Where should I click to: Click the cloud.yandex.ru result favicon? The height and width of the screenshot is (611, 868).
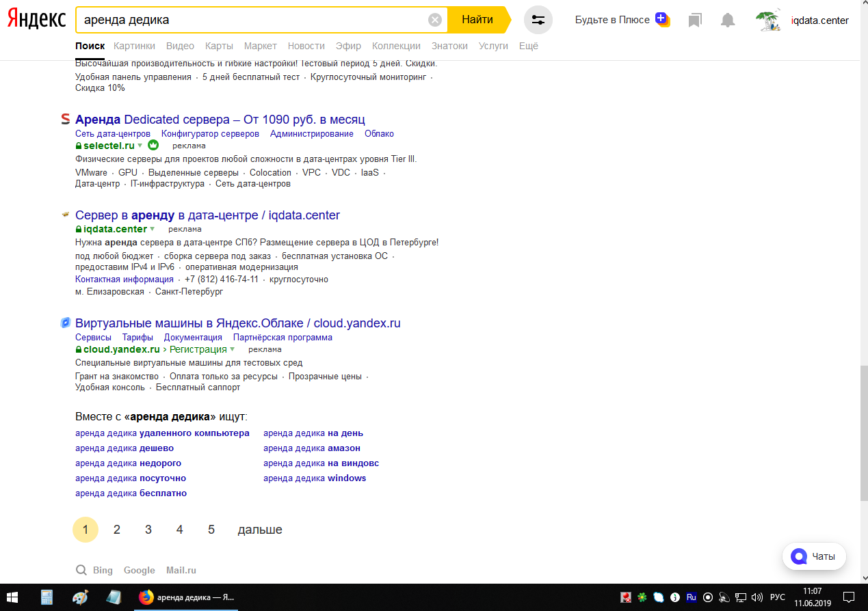[x=65, y=323]
